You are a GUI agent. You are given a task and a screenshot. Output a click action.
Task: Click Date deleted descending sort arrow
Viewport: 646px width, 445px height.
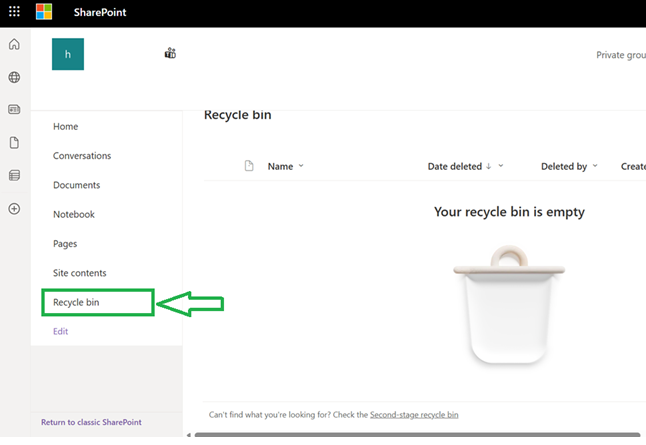click(489, 166)
